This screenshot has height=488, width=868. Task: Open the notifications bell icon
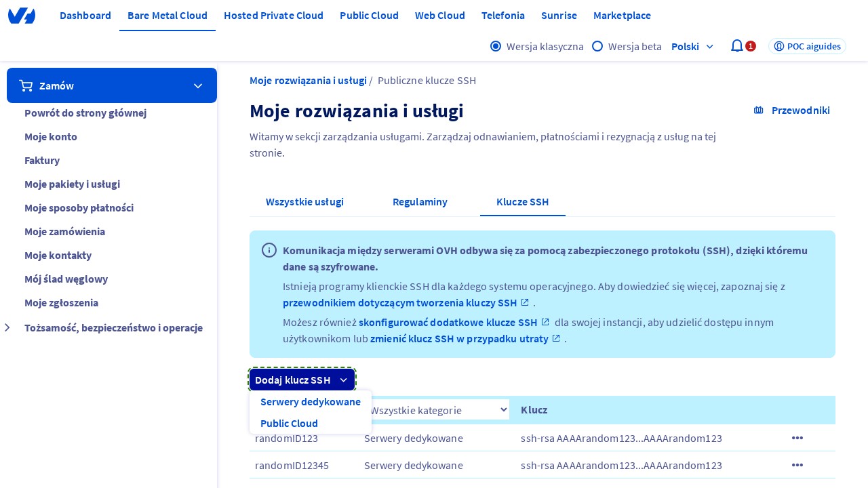[x=736, y=46]
